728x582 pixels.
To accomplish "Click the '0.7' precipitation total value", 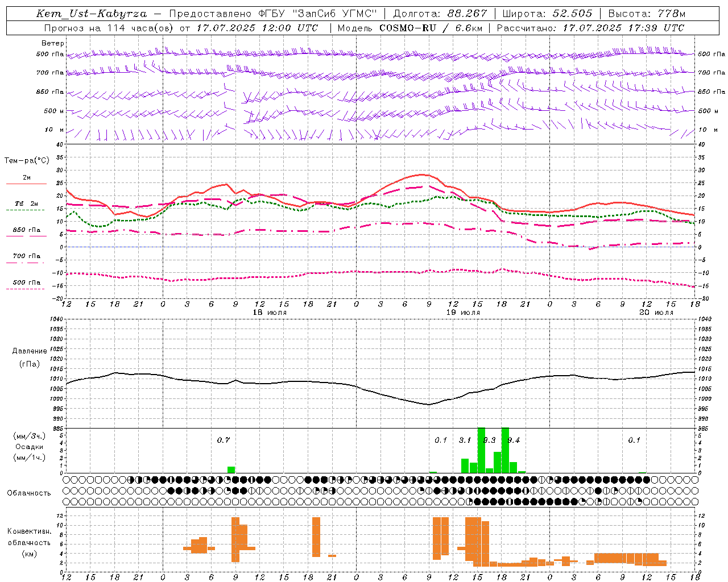I will 224,440.
